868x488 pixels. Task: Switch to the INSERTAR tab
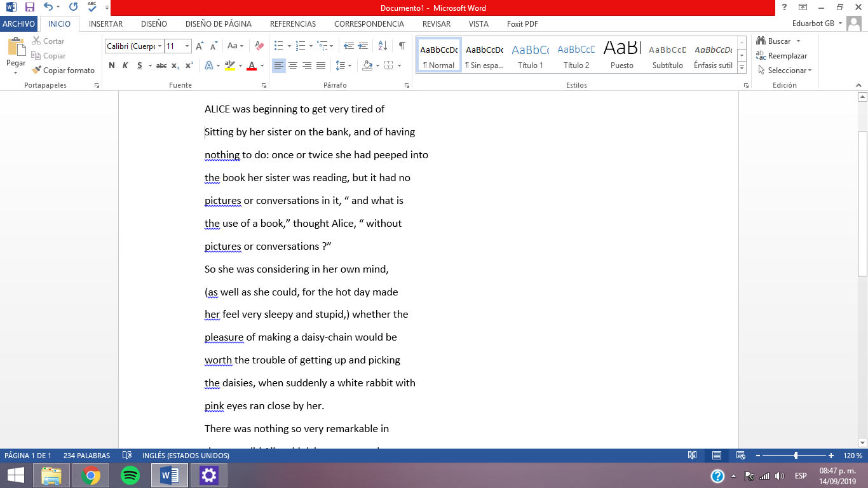106,24
